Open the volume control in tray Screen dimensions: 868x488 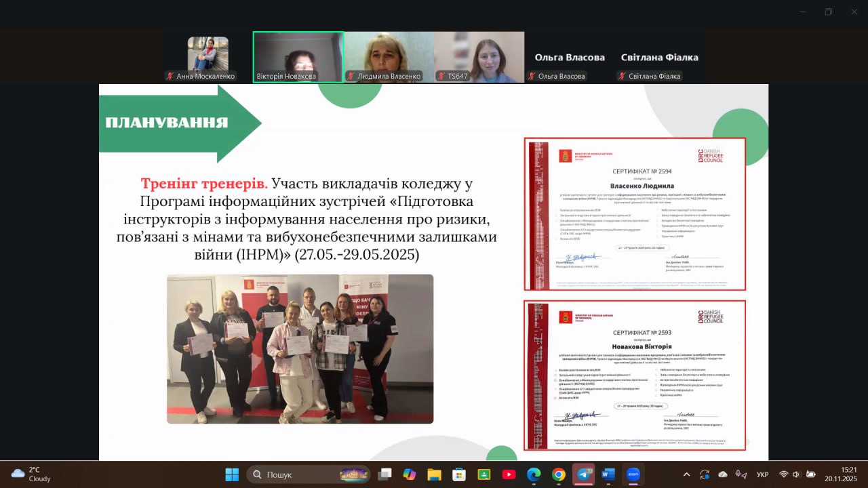point(796,474)
